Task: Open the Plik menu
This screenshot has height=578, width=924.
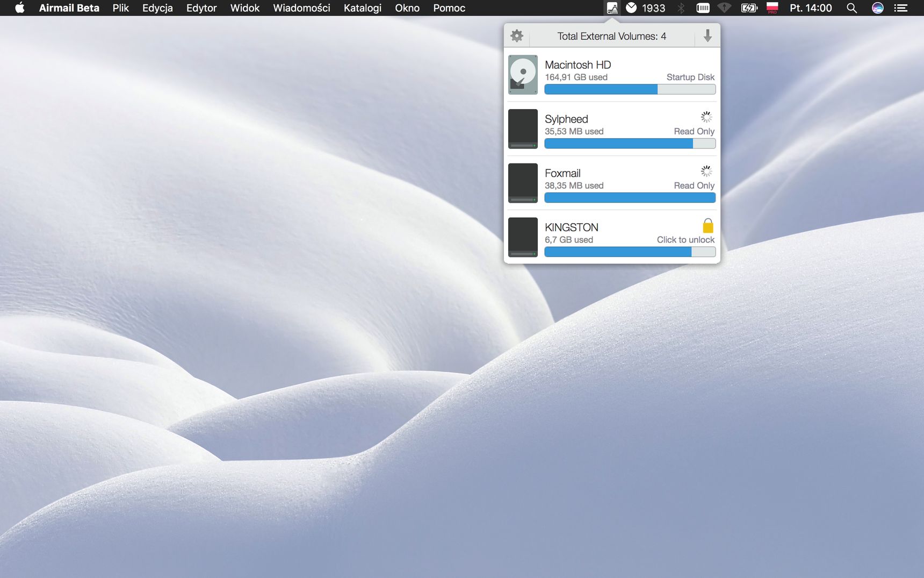Action: click(121, 8)
